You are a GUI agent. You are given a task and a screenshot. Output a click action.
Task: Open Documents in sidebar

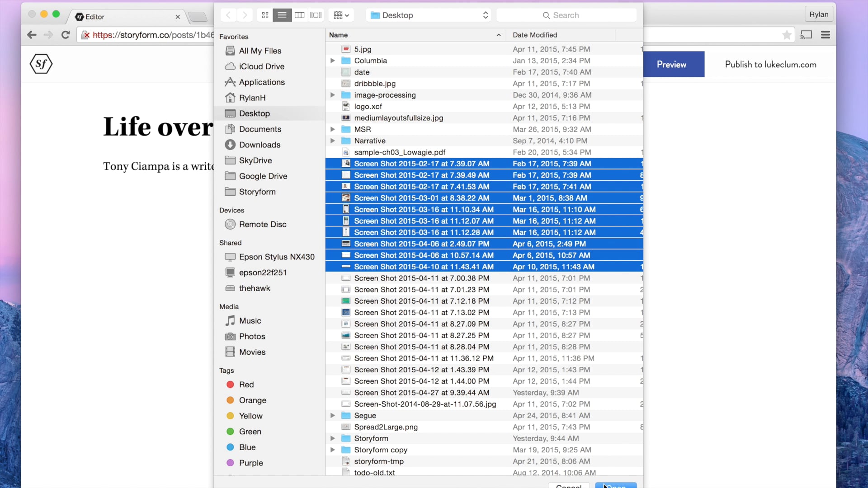tap(270, 129)
